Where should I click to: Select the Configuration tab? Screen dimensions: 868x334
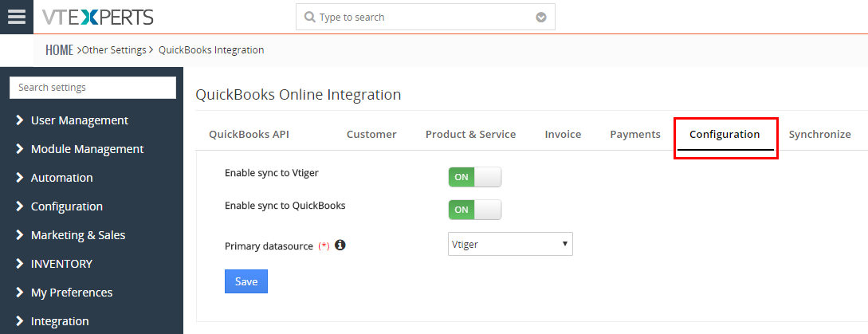click(725, 134)
